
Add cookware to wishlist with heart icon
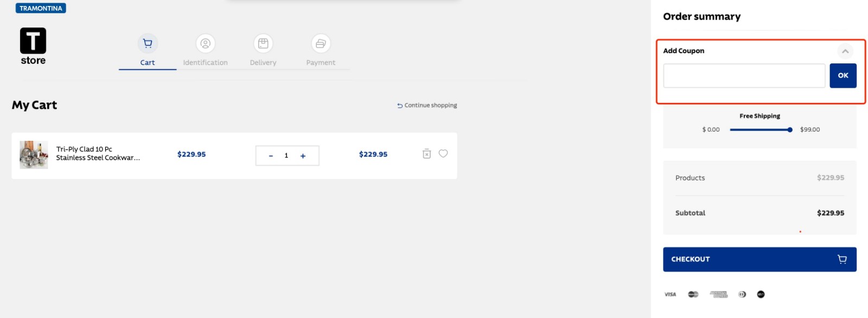coord(443,153)
